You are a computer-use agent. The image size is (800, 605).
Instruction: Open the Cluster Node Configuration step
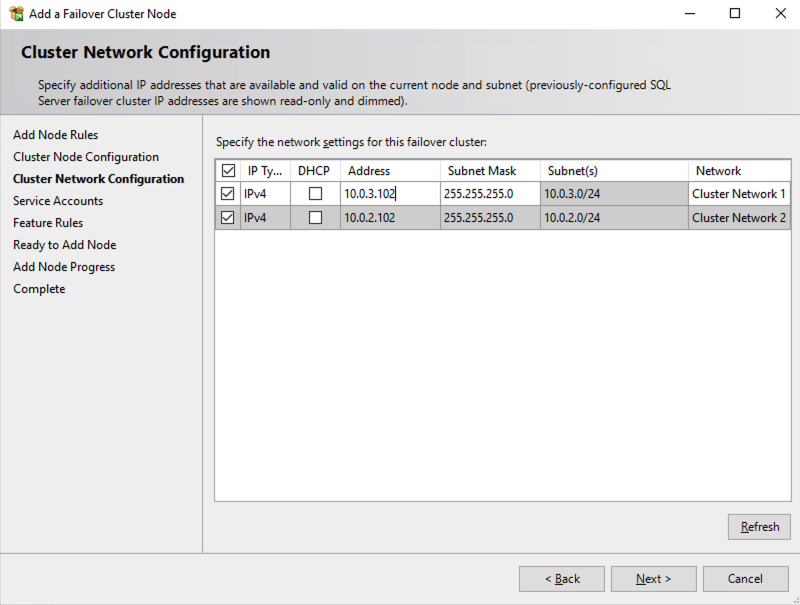86,157
